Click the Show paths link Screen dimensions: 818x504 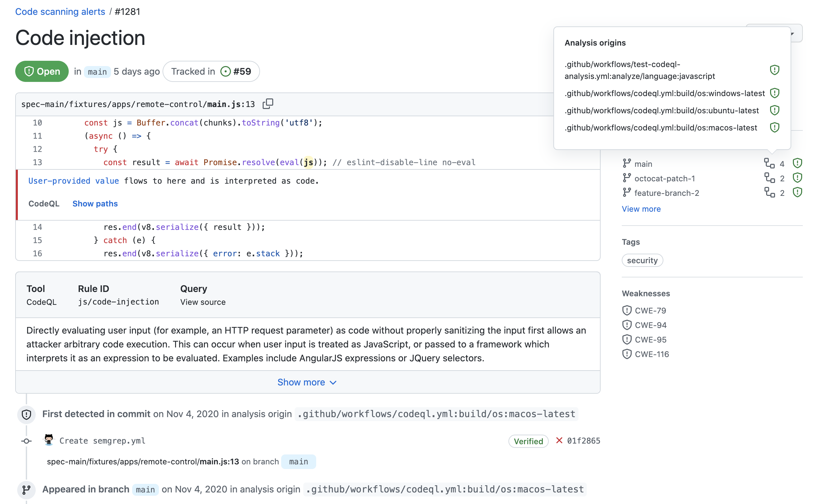[95, 203]
